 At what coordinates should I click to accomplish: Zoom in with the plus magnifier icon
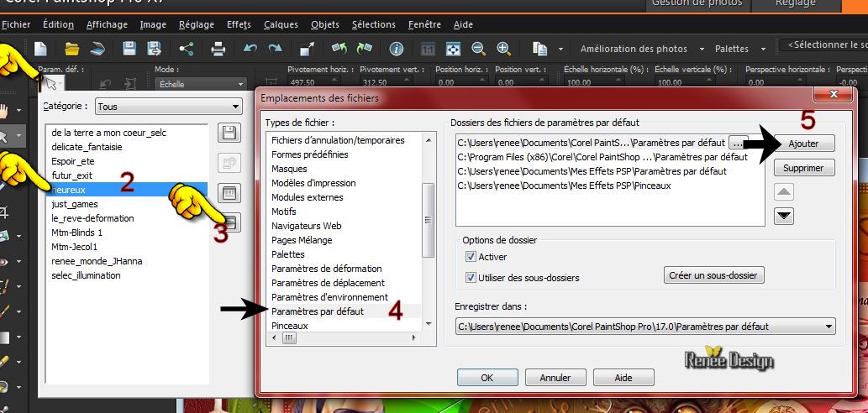pyautogui.click(x=504, y=49)
